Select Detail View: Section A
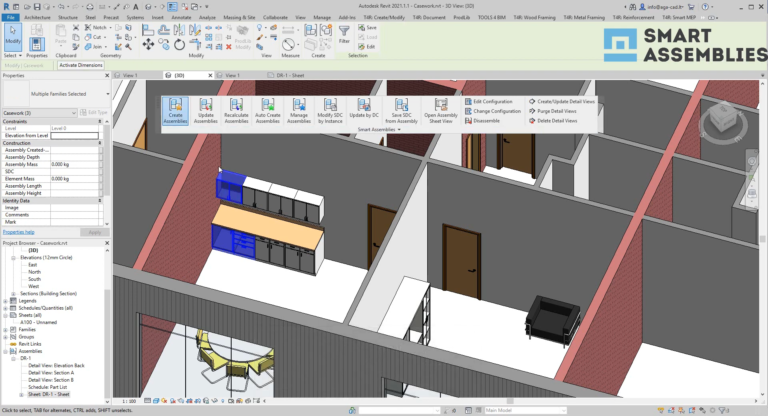Viewport: 768px width, 416px height. [51, 373]
